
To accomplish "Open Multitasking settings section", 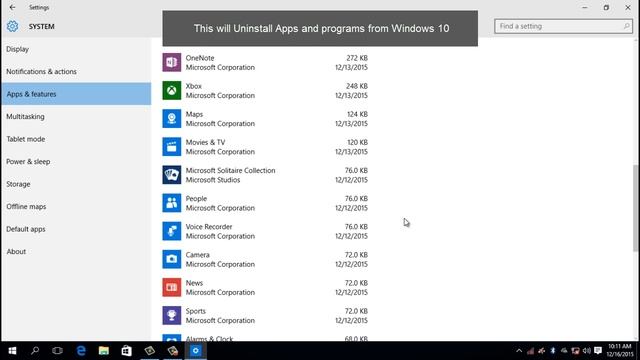I will tap(76, 116).
